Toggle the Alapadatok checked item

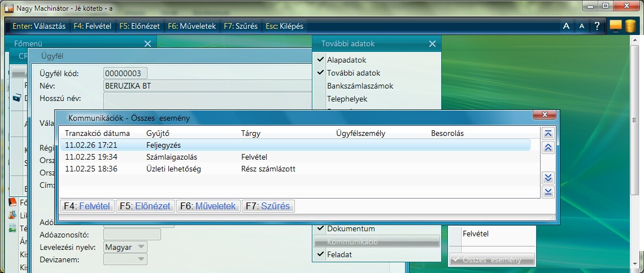(x=346, y=60)
